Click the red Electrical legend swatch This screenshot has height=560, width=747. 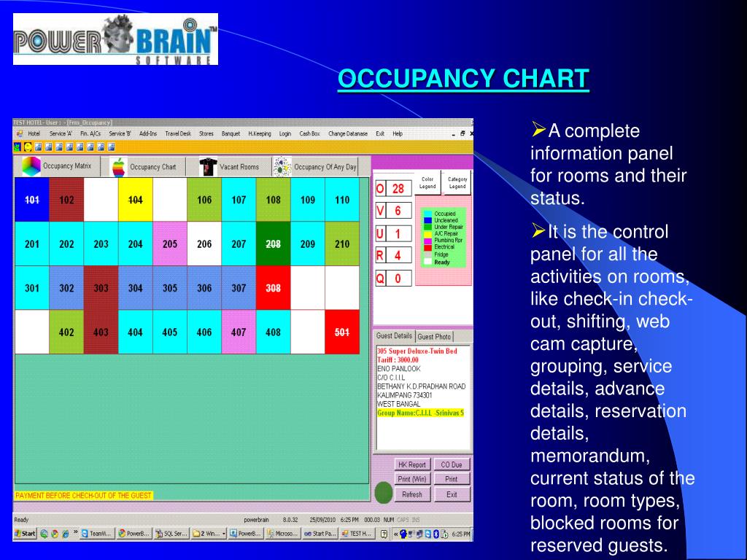click(427, 247)
